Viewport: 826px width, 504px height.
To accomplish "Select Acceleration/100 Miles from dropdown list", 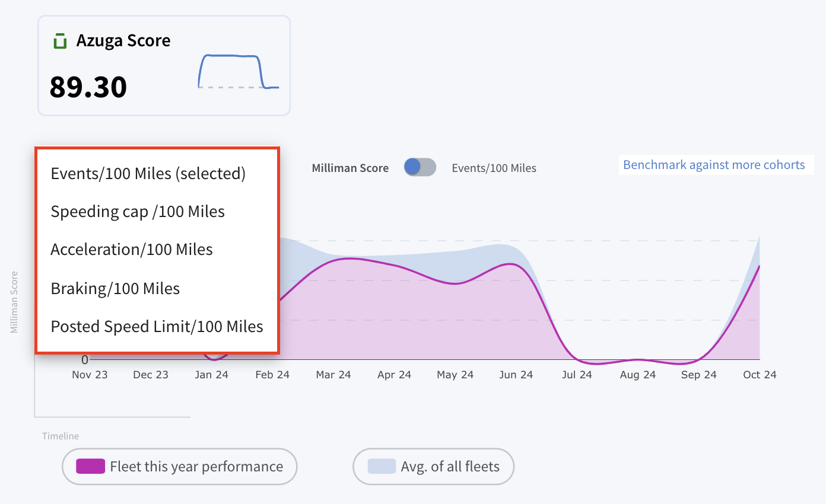I will pyautogui.click(x=132, y=250).
